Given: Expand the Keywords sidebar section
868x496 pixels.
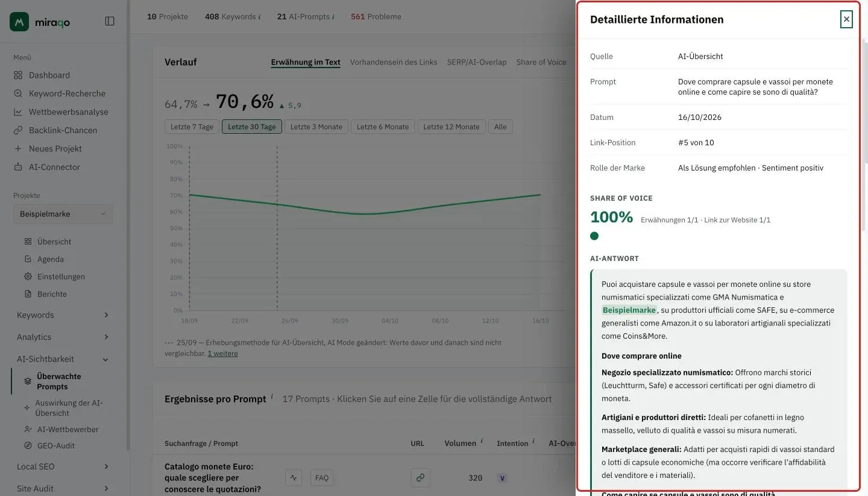Looking at the screenshot, I should pyautogui.click(x=64, y=315).
